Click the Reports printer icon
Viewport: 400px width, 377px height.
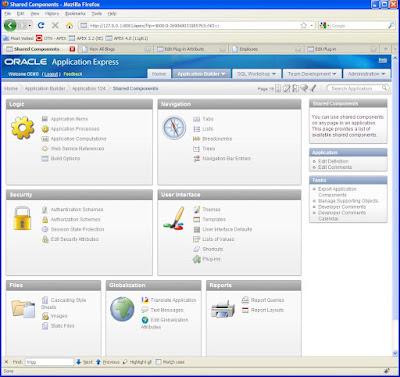coord(223,309)
